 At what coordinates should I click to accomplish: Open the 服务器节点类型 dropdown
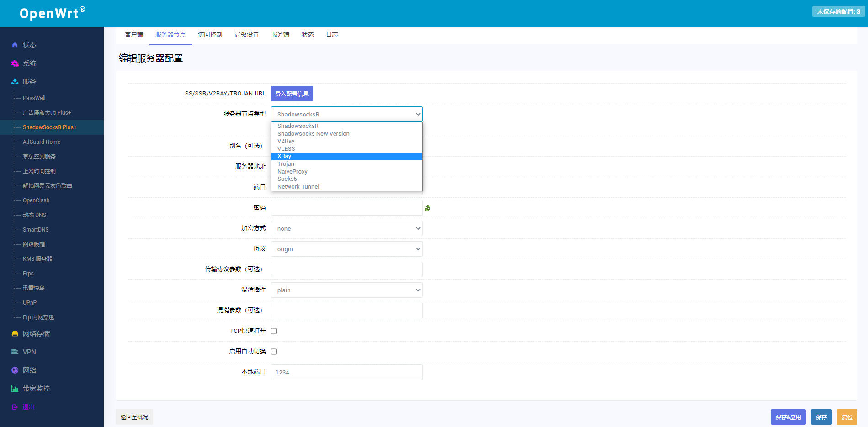pos(346,114)
